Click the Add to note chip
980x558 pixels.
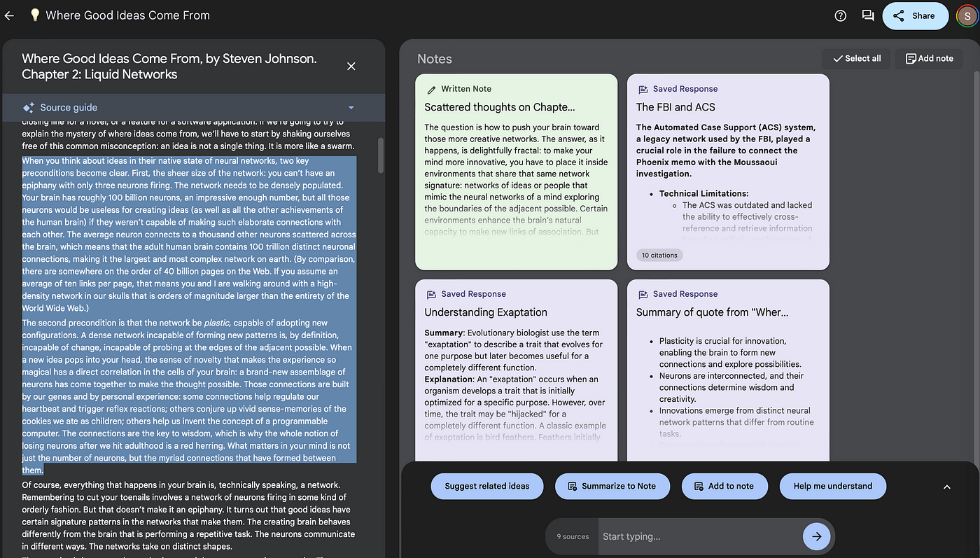[x=724, y=486]
